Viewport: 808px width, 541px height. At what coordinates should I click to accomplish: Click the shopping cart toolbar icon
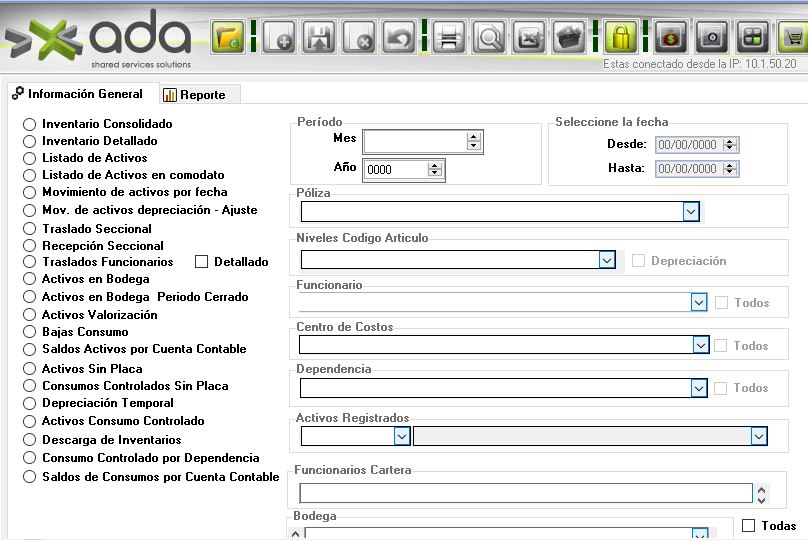(x=793, y=37)
